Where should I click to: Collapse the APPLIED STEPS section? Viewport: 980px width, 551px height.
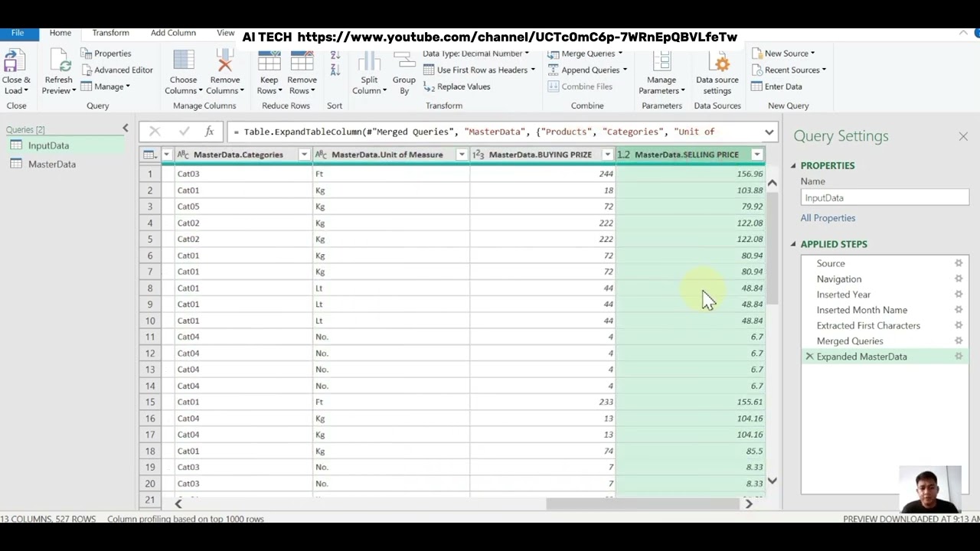pos(794,244)
